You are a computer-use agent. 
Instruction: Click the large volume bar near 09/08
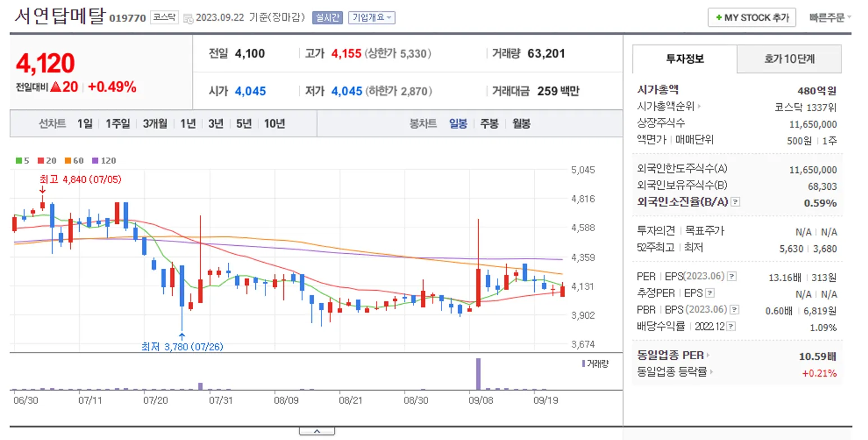click(x=479, y=374)
